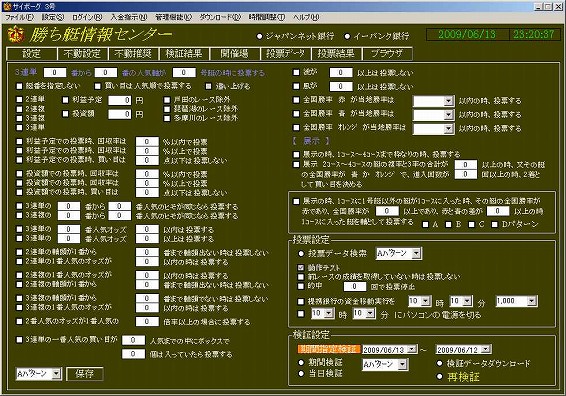Screen dimensions: 566x396
Task: Click the 保存 button
Action: pyautogui.click(x=85, y=374)
